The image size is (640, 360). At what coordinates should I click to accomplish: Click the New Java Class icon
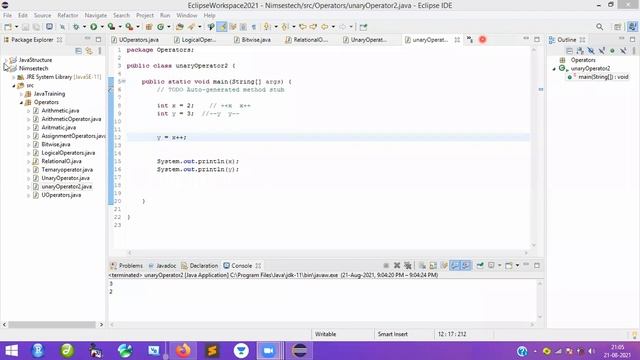(160, 27)
